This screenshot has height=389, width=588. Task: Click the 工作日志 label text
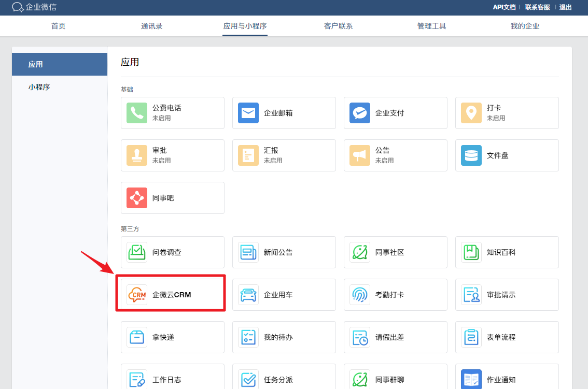(x=167, y=380)
